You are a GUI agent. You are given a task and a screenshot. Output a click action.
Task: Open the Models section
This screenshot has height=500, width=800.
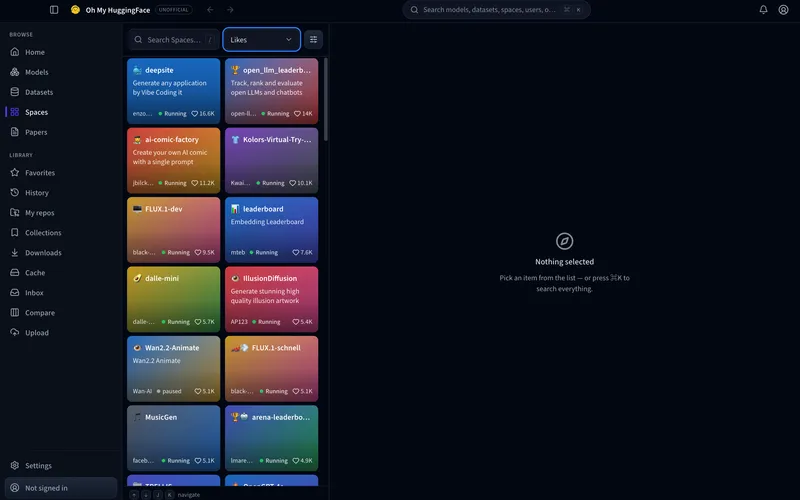click(x=37, y=72)
